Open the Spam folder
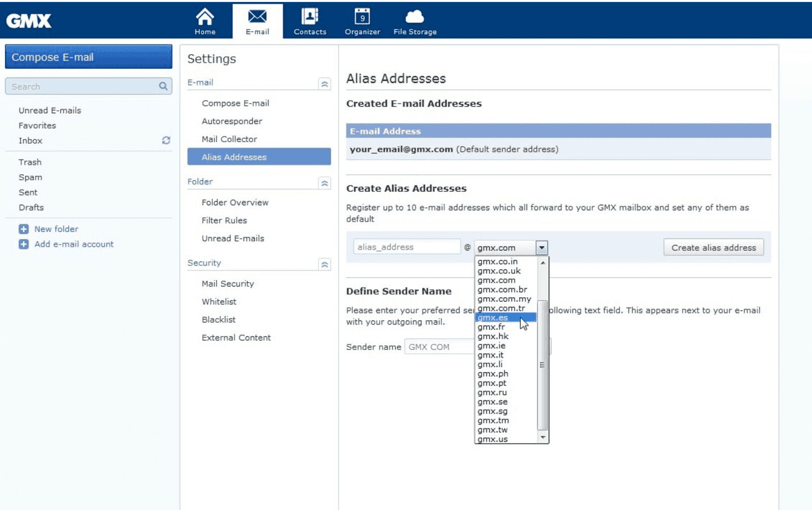Viewport: 812px width, 510px height. (x=30, y=177)
